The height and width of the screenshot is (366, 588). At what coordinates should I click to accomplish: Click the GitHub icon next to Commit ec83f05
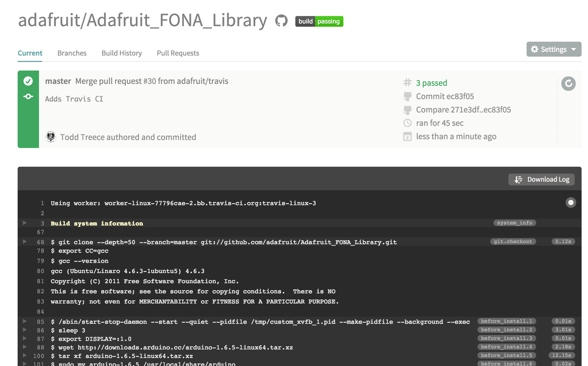tap(407, 96)
